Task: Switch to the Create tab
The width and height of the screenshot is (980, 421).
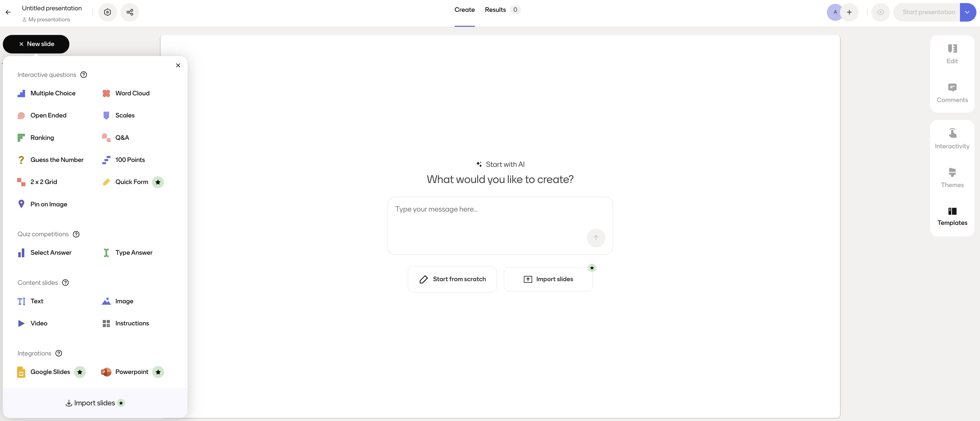Action: click(465, 10)
